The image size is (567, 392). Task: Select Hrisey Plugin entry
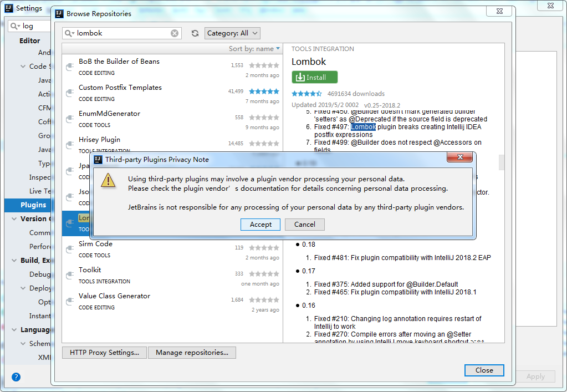pyautogui.click(x=172, y=143)
